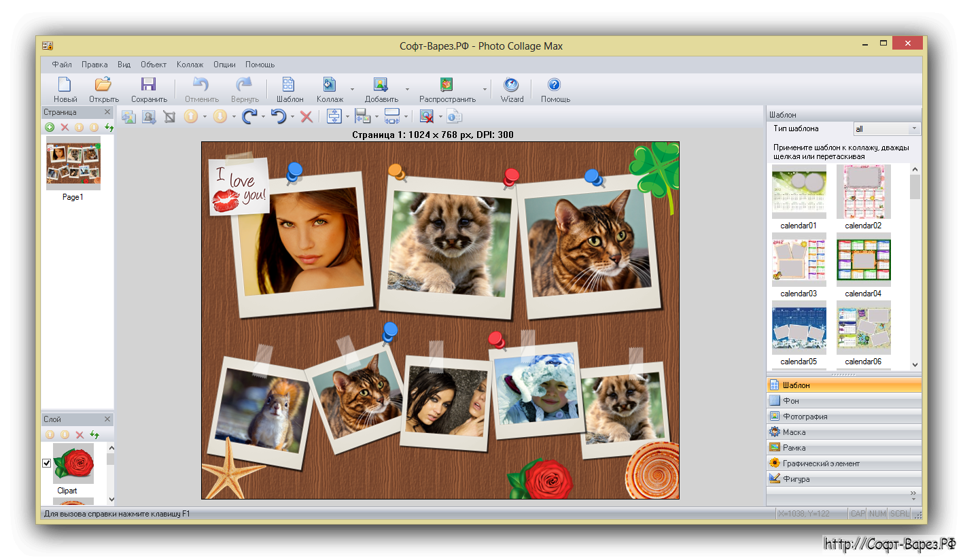The height and width of the screenshot is (560, 963).
Task: Open Помощь help icon in toolbar
Action: [x=555, y=85]
